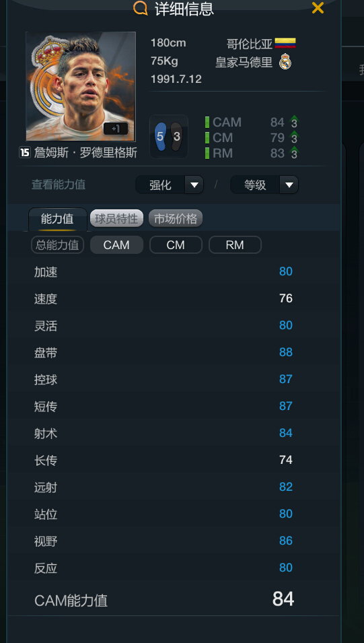364x643 pixels.
Task: Click the James Rodriguez player card image
Action: pos(81,86)
